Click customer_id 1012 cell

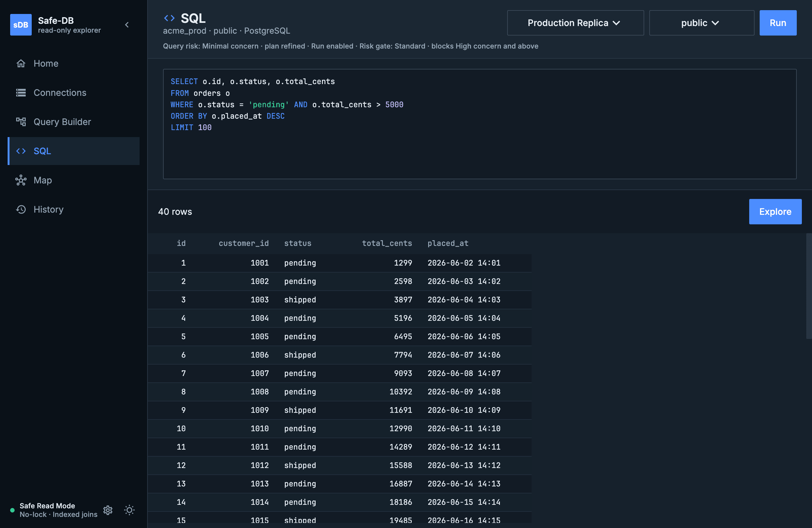click(260, 465)
